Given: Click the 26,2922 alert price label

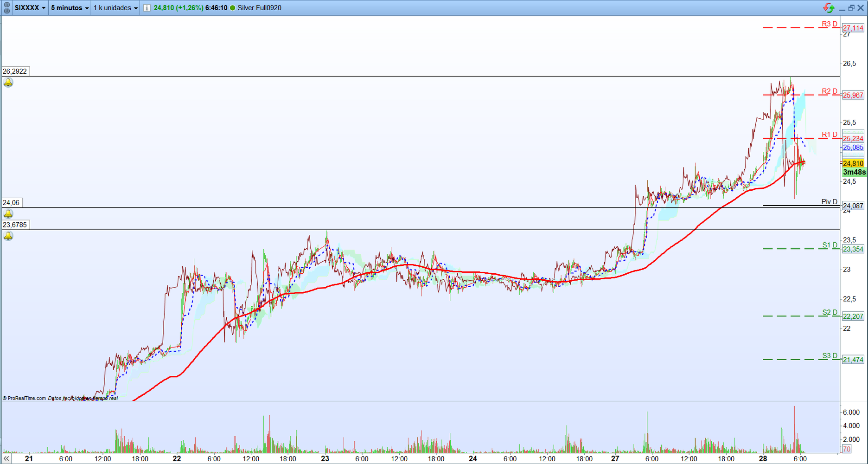Looking at the screenshot, I should tap(15, 71).
